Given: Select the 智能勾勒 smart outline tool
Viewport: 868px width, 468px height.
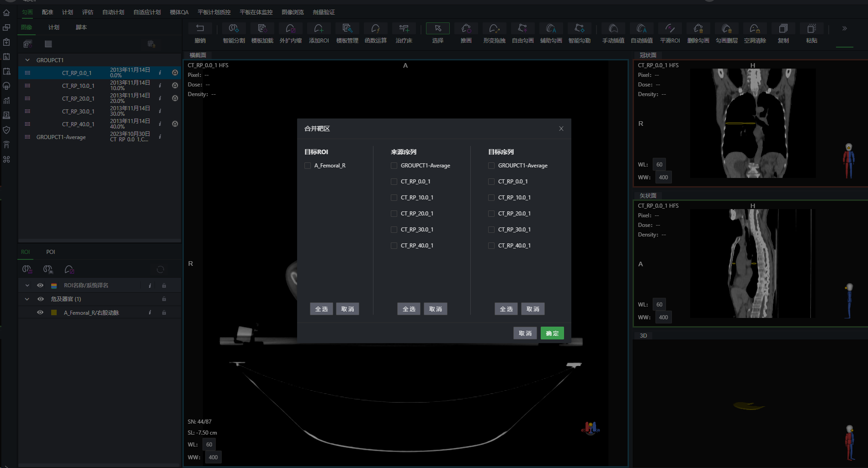Looking at the screenshot, I should 580,29.
